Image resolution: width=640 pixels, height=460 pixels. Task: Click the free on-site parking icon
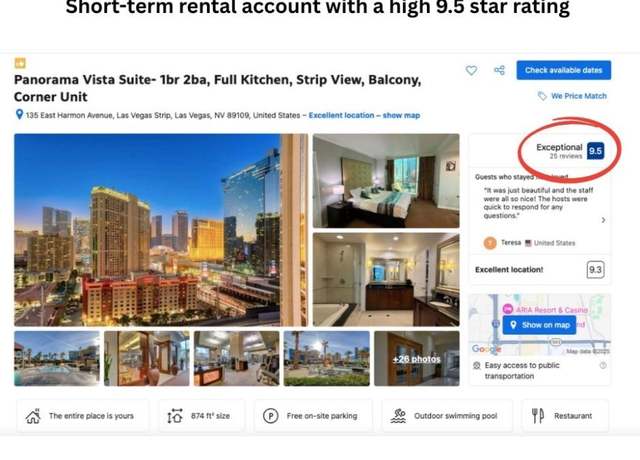tap(270, 416)
